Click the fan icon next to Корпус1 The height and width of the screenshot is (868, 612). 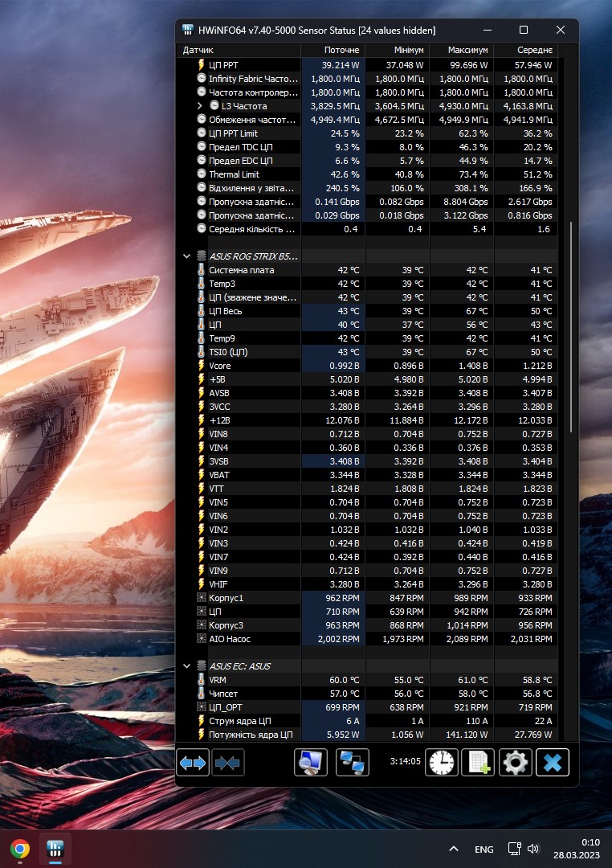[x=202, y=597]
